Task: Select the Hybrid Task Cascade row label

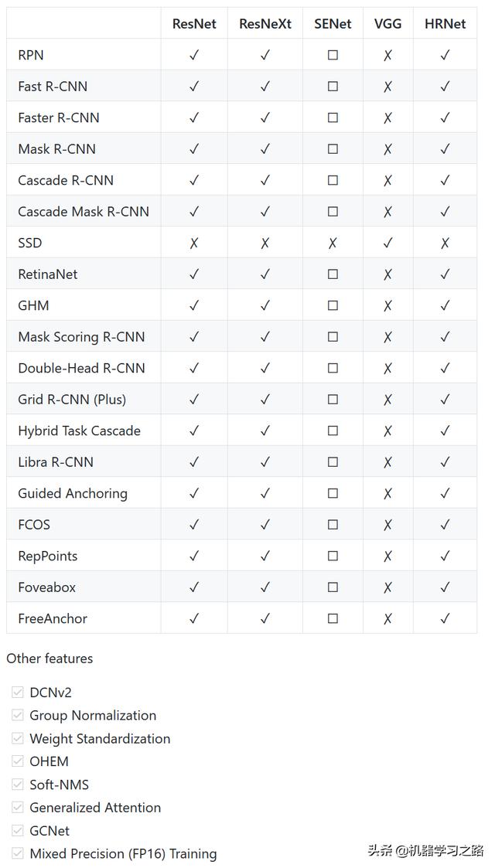Action: (79, 431)
